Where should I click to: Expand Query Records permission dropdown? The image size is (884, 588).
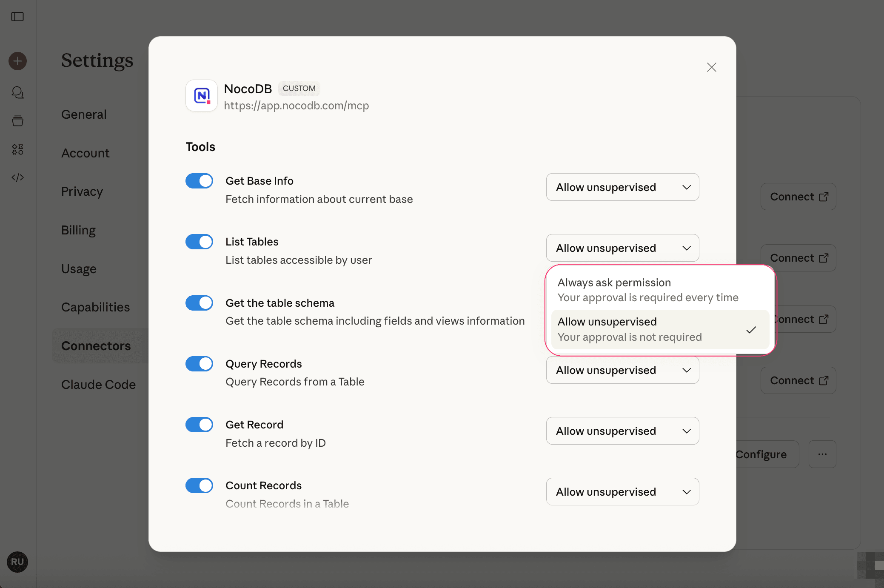[622, 370]
